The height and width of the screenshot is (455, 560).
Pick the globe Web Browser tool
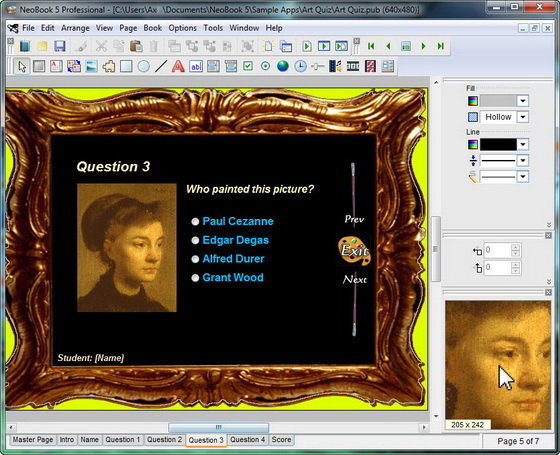tap(283, 66)
